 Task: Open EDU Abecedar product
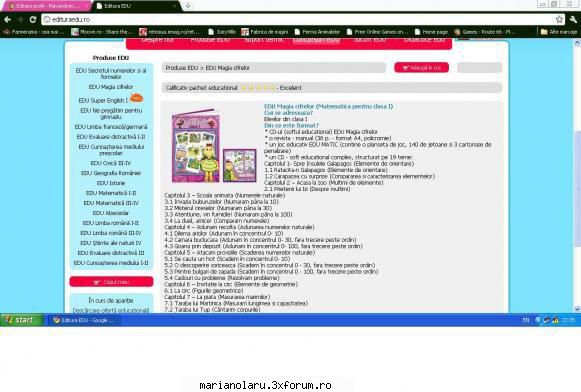click(x=111, y=213)
